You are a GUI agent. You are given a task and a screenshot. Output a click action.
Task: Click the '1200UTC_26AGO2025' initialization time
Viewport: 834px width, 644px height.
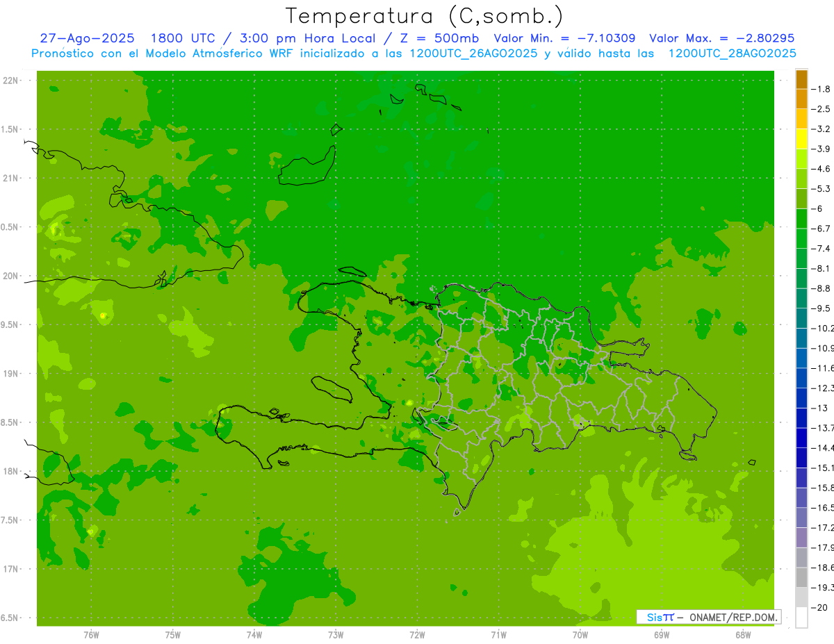click(x=473, y=53)
